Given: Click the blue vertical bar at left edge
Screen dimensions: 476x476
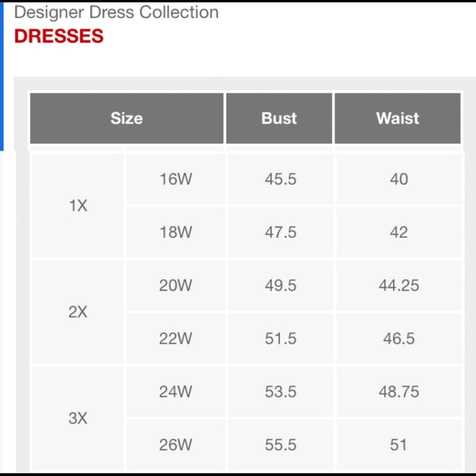Looking at the screenshot, I should [x=1, y=77].
